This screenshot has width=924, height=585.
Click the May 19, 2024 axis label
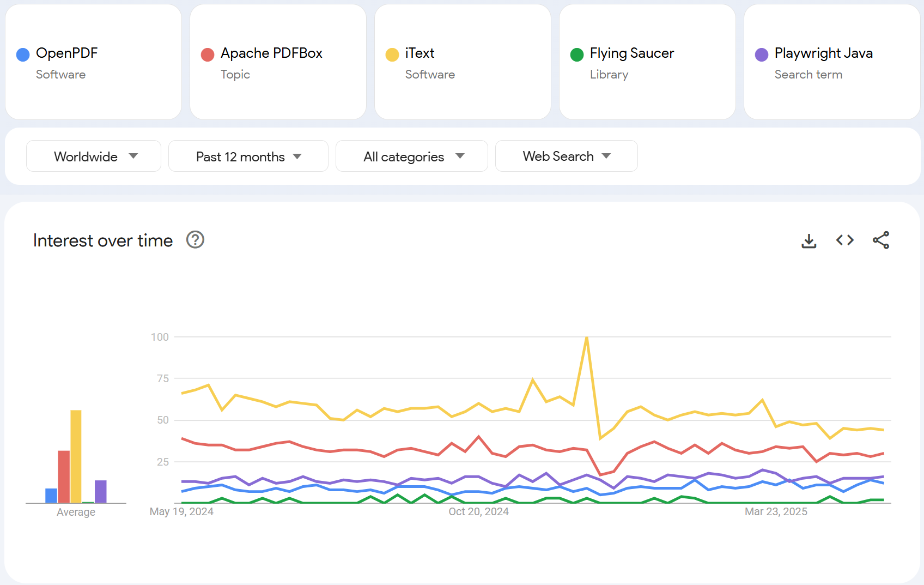(181, 511)
